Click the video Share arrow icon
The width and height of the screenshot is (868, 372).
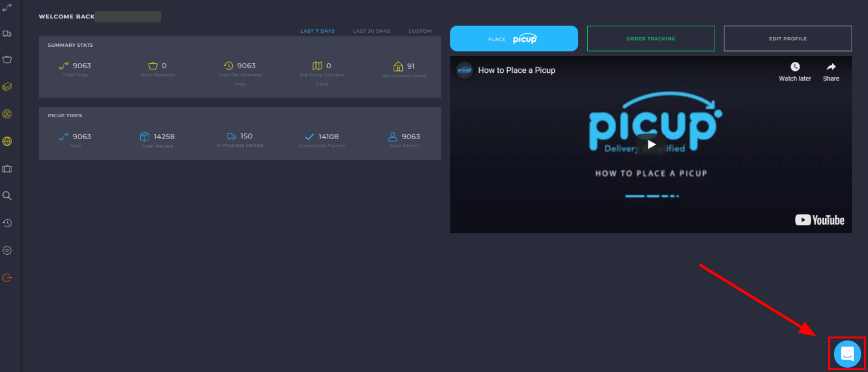(831, 67)
